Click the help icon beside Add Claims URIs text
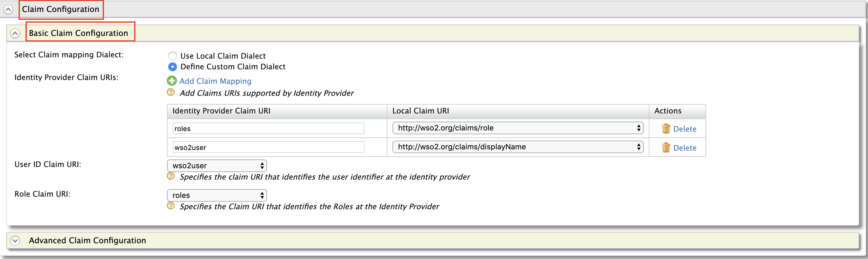 (x=170, y=92)
